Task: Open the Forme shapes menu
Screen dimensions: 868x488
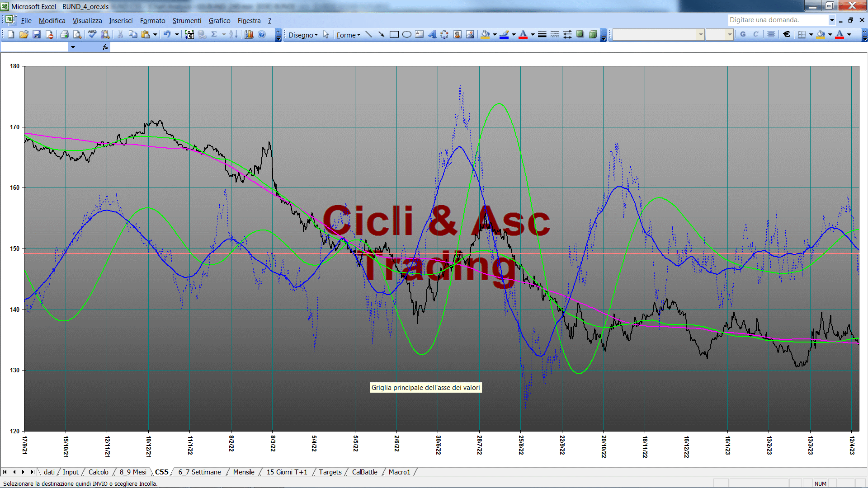Action: (348, 35)
